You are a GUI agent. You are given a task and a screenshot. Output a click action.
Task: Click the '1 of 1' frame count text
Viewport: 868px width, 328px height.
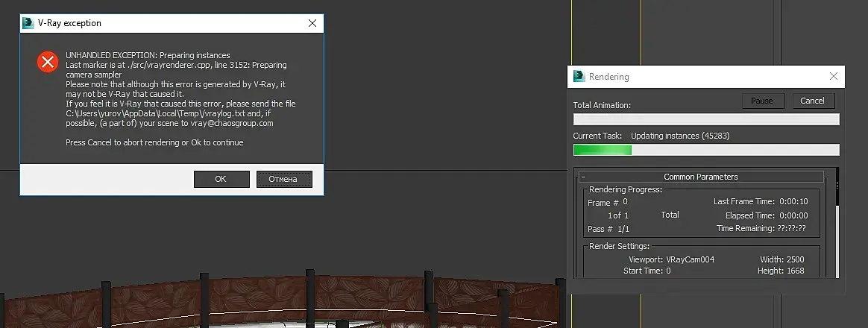tap(618, 215)
